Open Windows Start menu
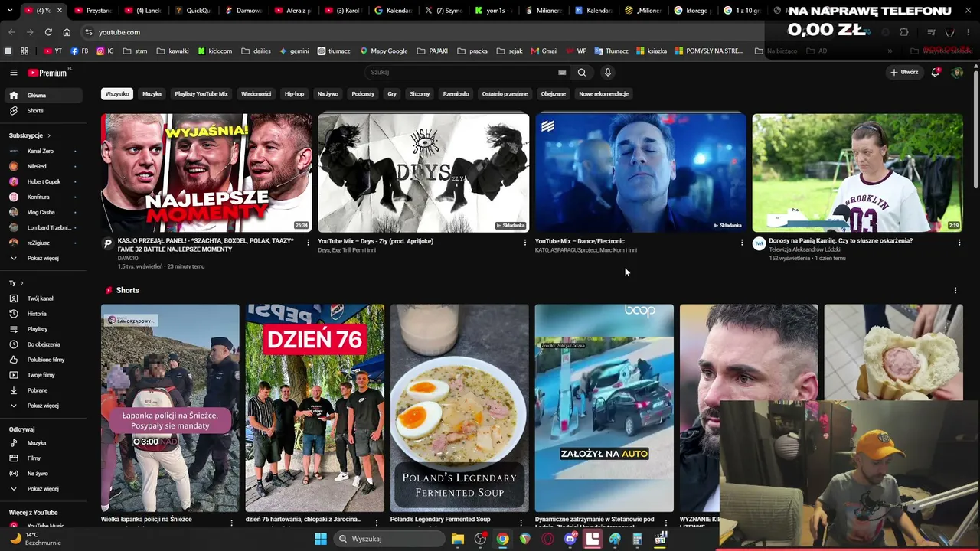This screenshot has height=551, width=980. tap(321, 539)
